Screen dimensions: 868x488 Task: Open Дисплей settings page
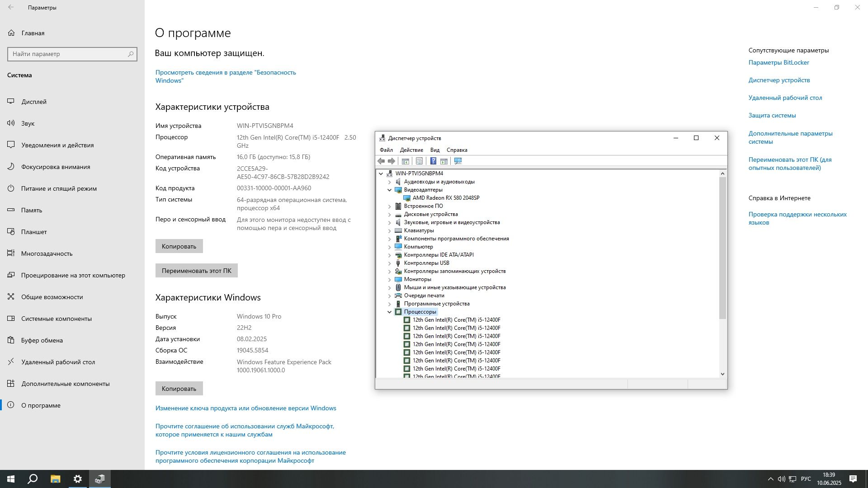[72, 102]
